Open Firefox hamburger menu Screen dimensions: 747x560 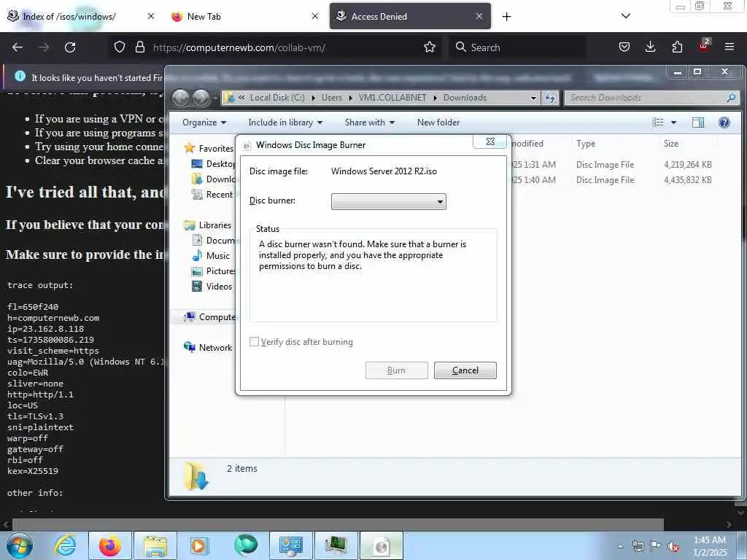point(729,47)
